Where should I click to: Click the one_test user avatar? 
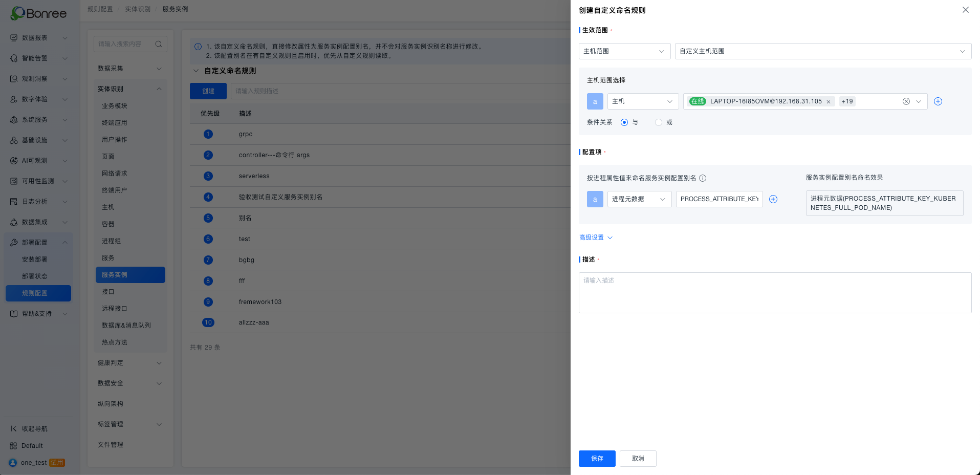(x=13, y=463)
